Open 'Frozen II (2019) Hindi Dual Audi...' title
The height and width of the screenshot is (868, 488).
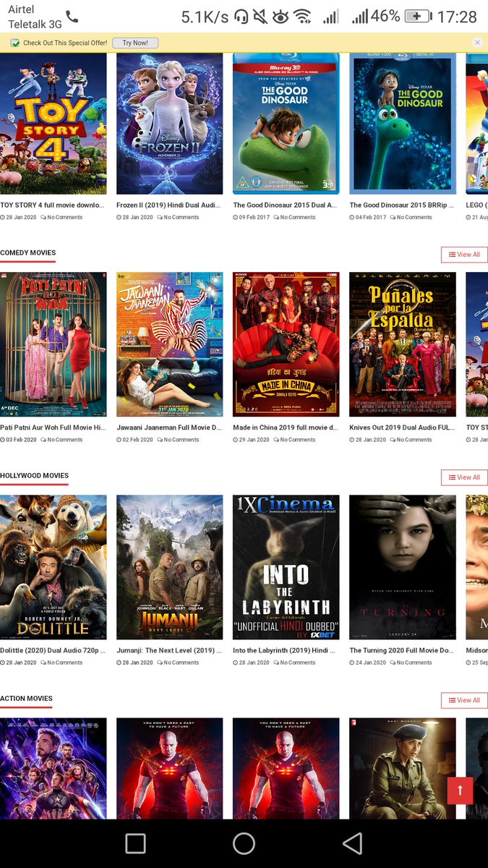click(x=168, y=205)
